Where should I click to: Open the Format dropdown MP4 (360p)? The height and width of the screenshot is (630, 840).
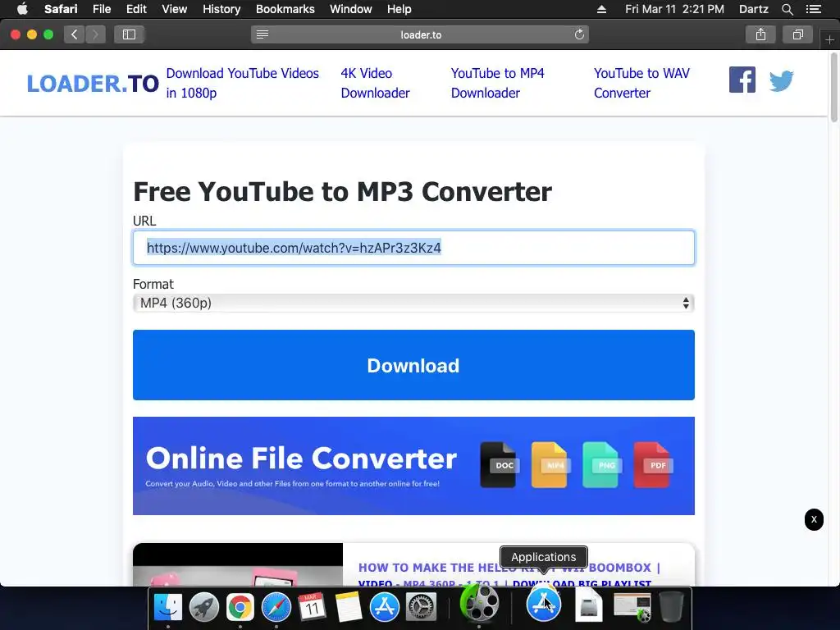[x=413, y=304]
